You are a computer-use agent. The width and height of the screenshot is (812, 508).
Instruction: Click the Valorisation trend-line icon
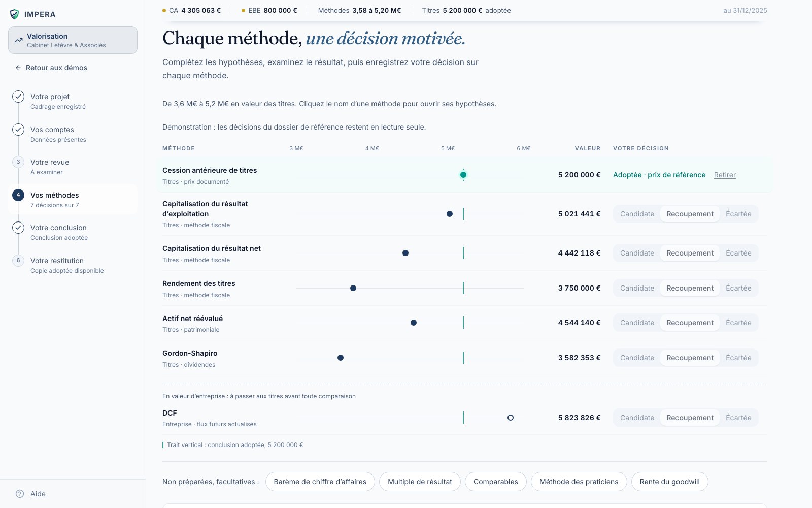point(19,40)
